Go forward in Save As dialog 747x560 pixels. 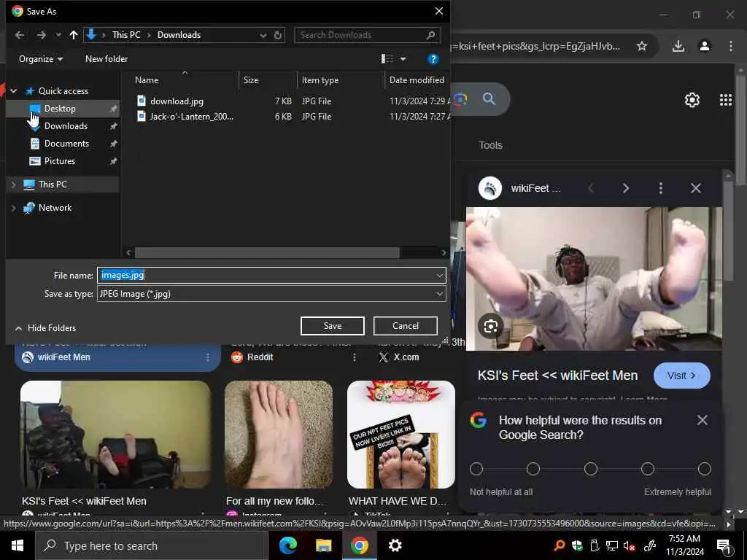42,35
